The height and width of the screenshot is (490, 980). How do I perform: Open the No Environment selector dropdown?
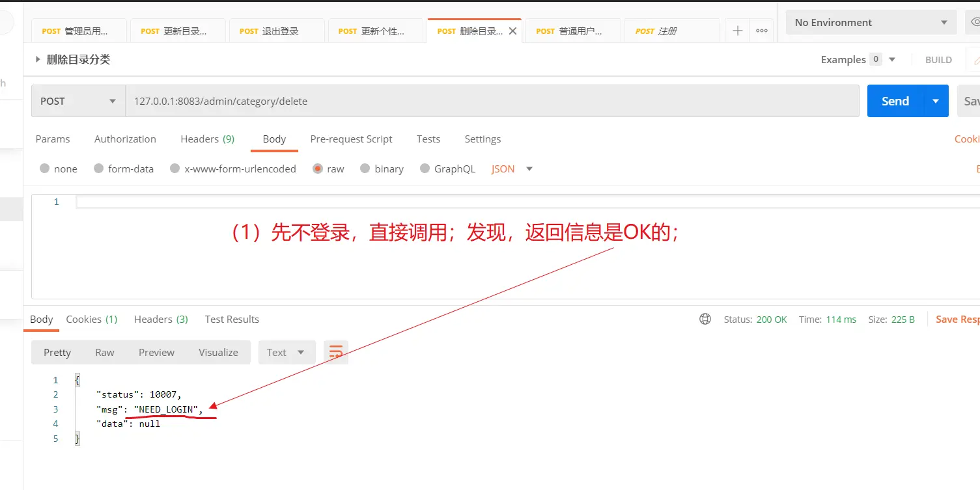point(871,22)
